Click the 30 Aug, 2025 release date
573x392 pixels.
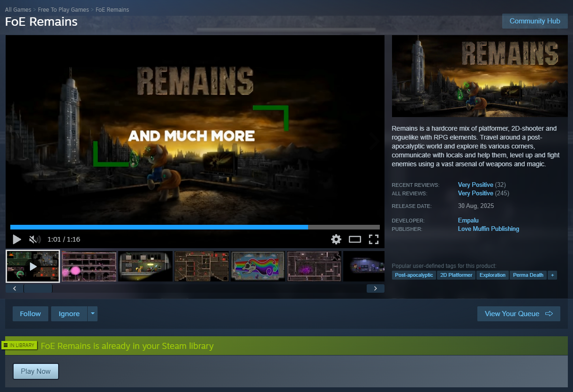click(x=476, y=206)
